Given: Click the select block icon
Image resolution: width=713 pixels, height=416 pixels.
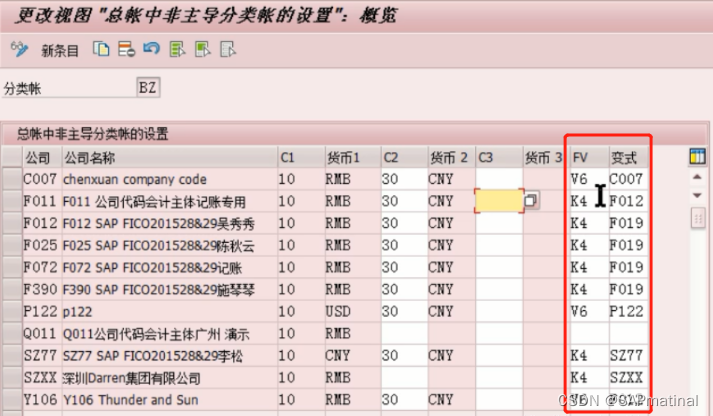Looking at the screenshot, I should click(x=202, y=49).
